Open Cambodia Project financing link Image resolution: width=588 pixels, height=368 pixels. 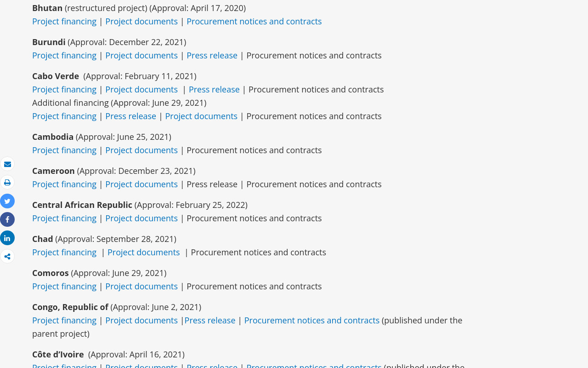[64, 150]
